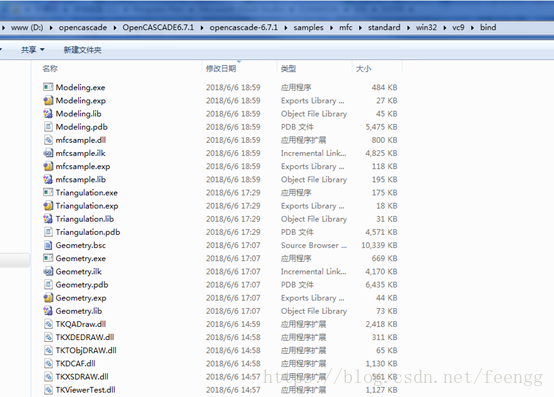The width and height of the screenshot is (554, 397).
Task: Click the Triangulation.lib file icon
Action: click(48, 219)
